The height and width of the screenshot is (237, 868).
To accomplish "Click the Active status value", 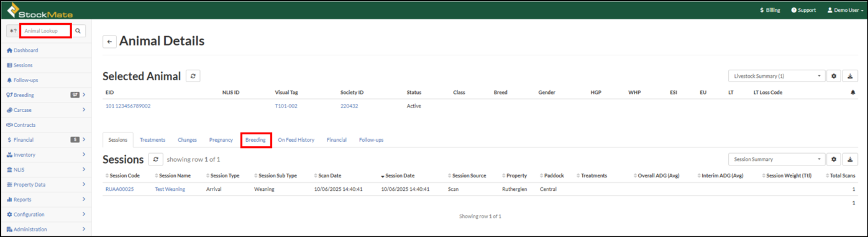I will (414, 106).
